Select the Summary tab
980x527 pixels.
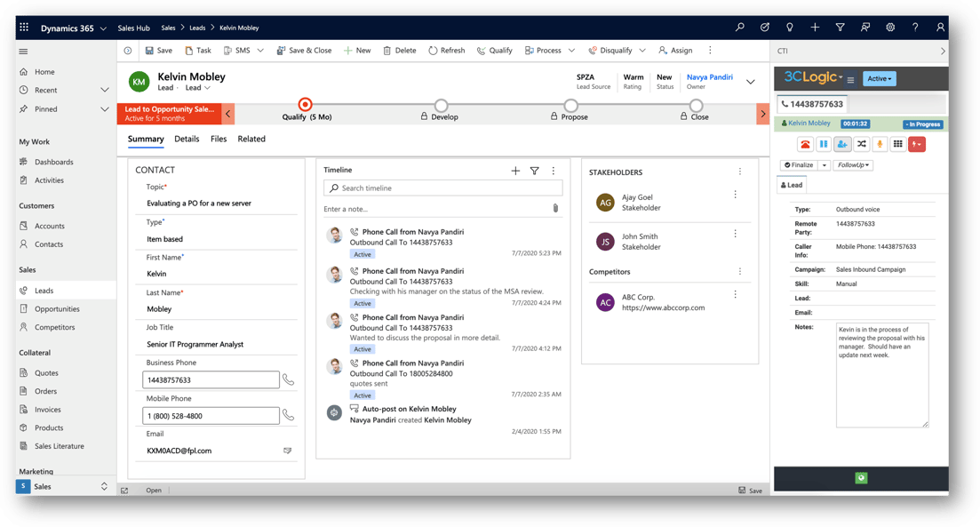(x=146, y=139)
